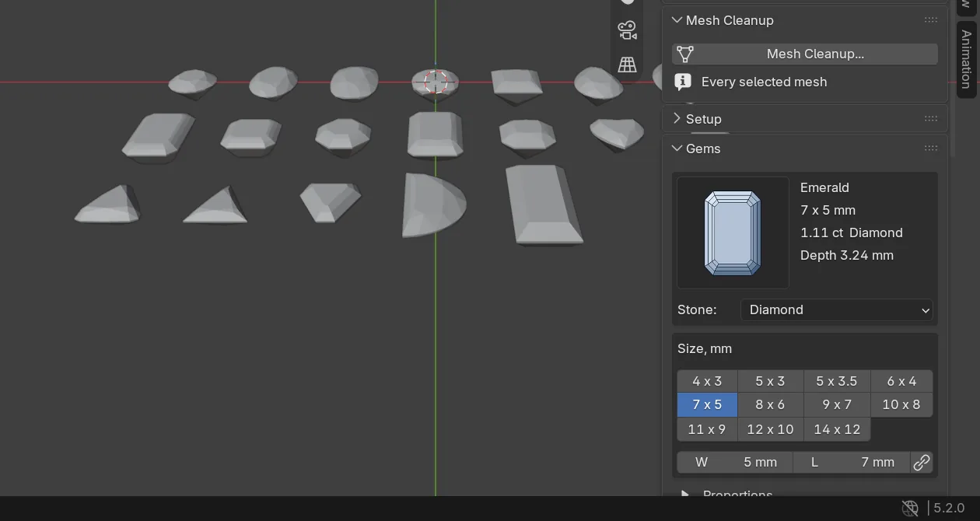Image resolution: width=980 pixels, height=521 pixels.
Task: Click the W 5 mm width field
Action: pyautogui.click(x=735, y=462)
